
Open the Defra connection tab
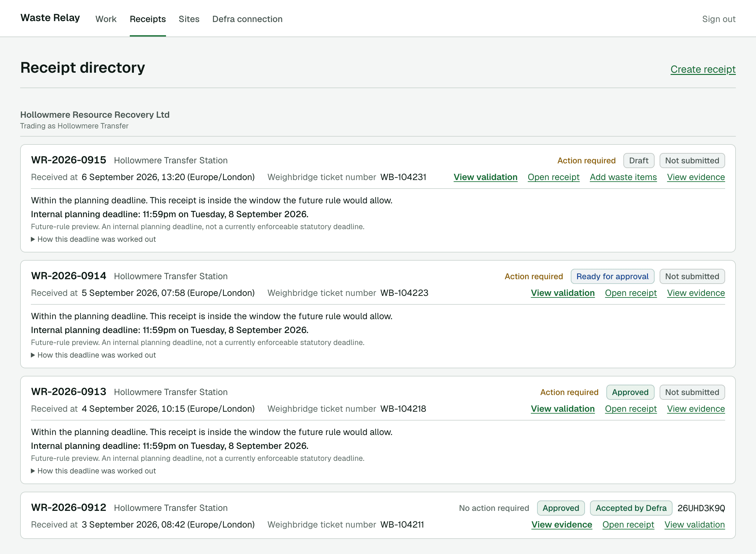click(x=247, y=19)
